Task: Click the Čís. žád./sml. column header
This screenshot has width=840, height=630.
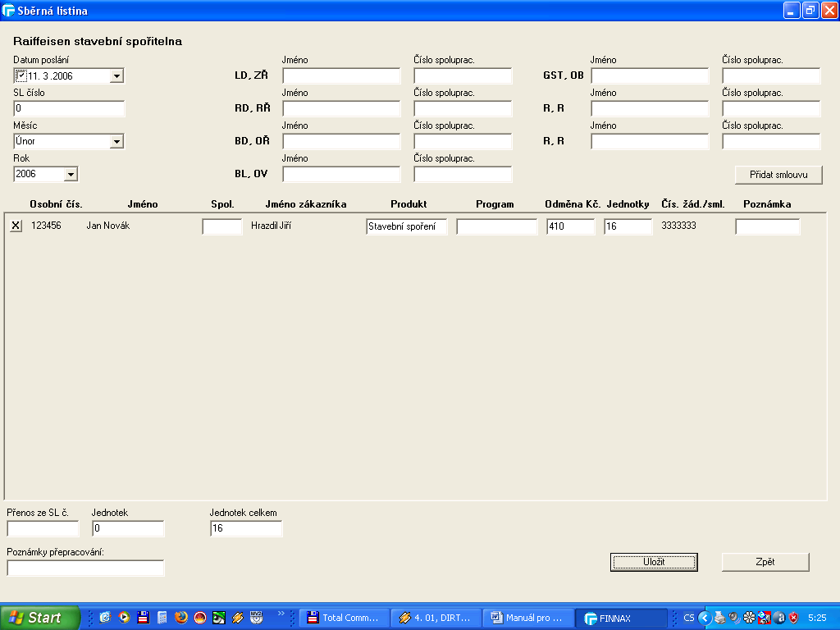Action: (692, 204)
